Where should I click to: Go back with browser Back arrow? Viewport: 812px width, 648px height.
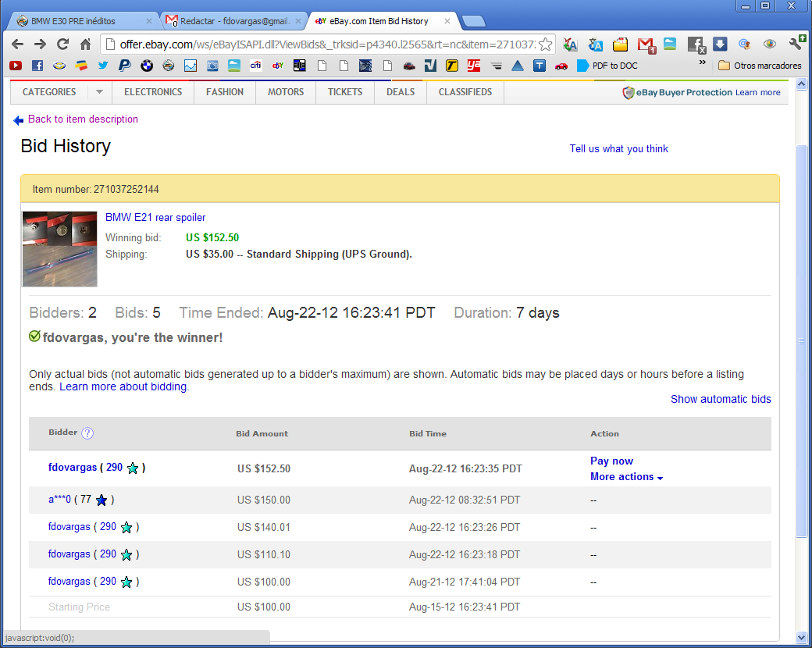[17, 45]
